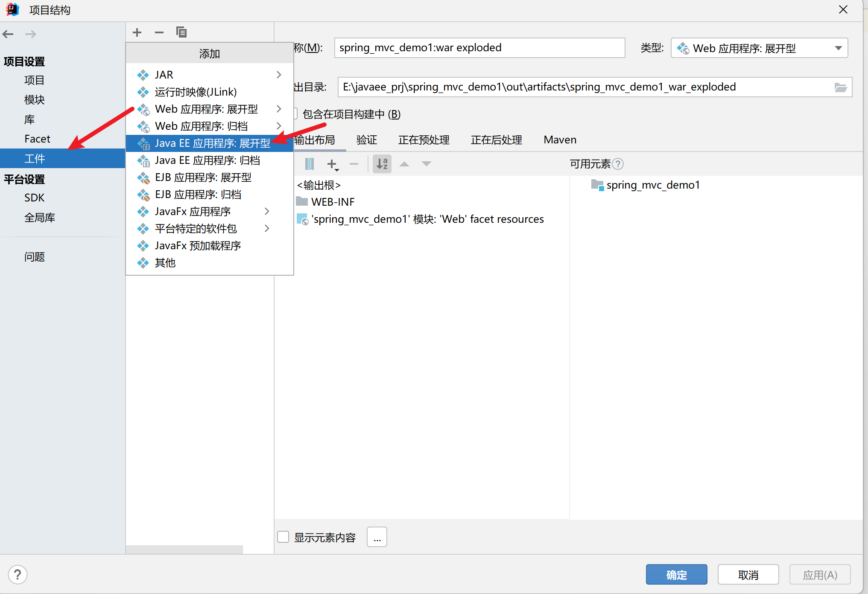Click the 确定 button
868x594 pixels.
(x=676, y=575)
